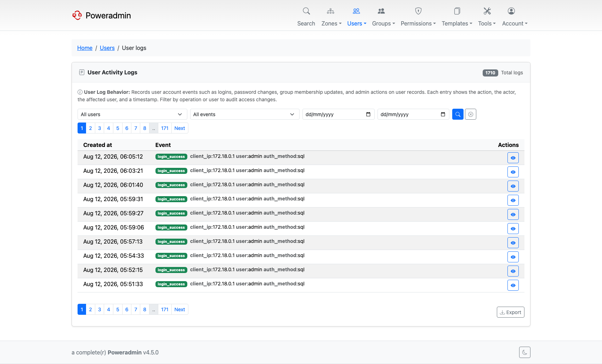This screenshot has height=364, width=602.
Task: Click Next in the top pagination
Action: click(x=180, y=128)
